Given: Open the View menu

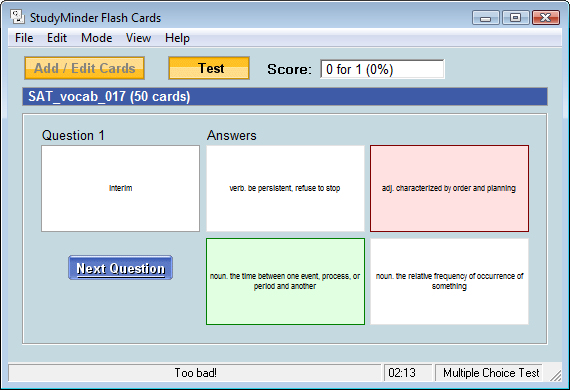Looking at the screenshot, I should tap(138, 38).
